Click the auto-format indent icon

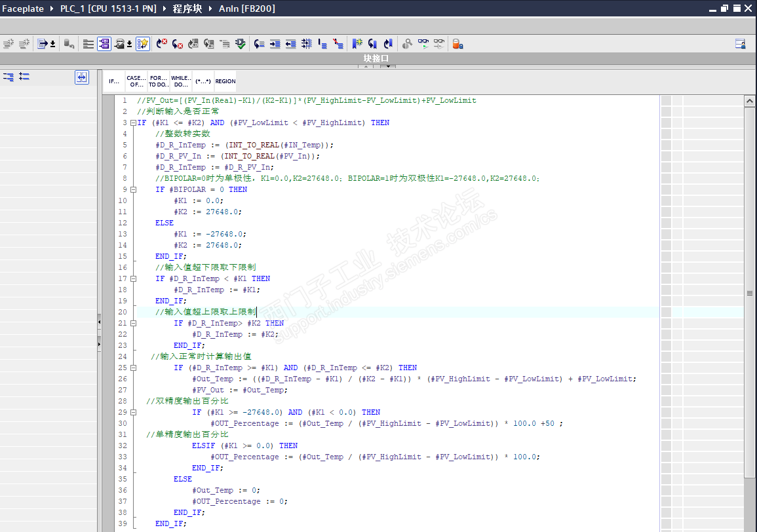(307, 44)
